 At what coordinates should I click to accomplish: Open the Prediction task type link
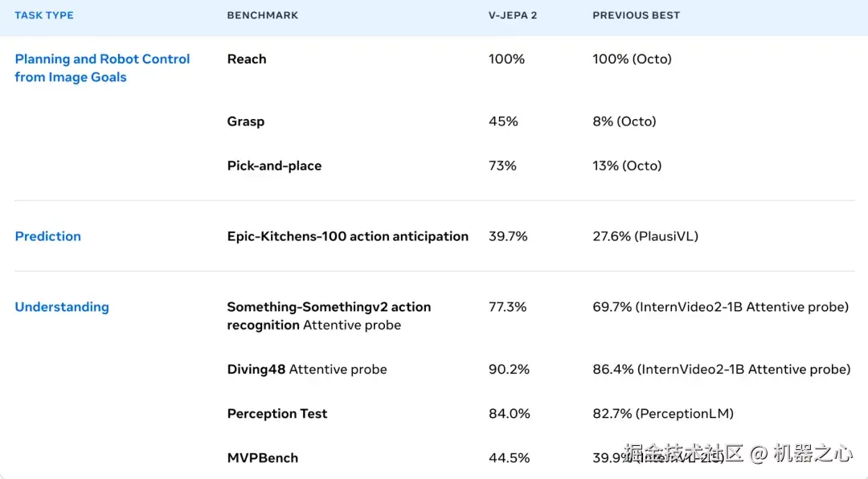click(48, 236)
